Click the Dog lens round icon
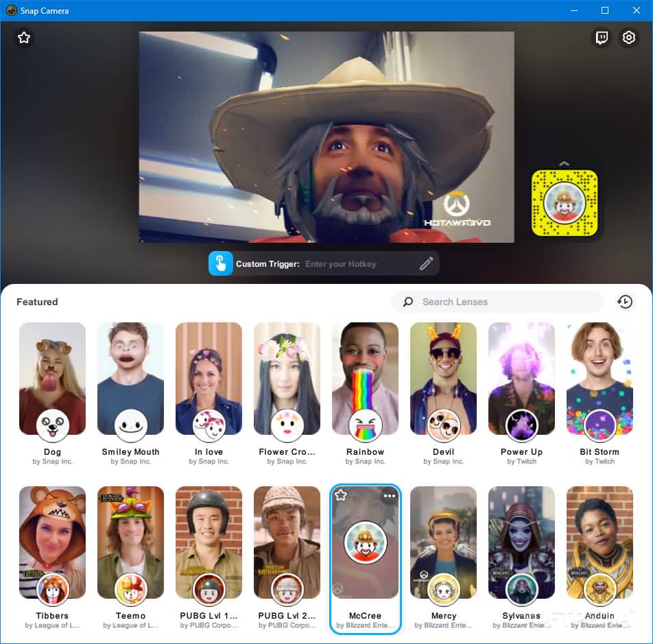Image resolution: width=653 pixels, height=644 pixels. tap(52, 425)
